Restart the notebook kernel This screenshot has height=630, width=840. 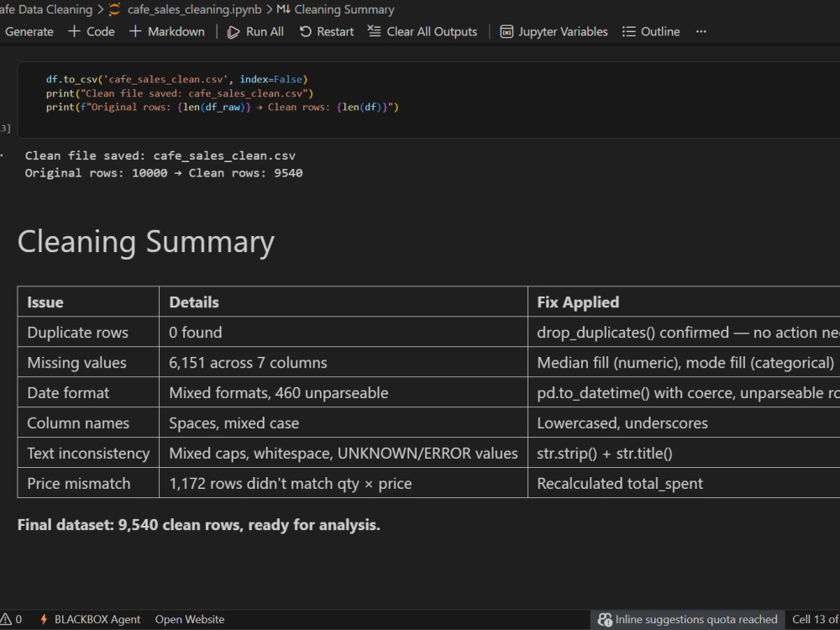[327, 32]
